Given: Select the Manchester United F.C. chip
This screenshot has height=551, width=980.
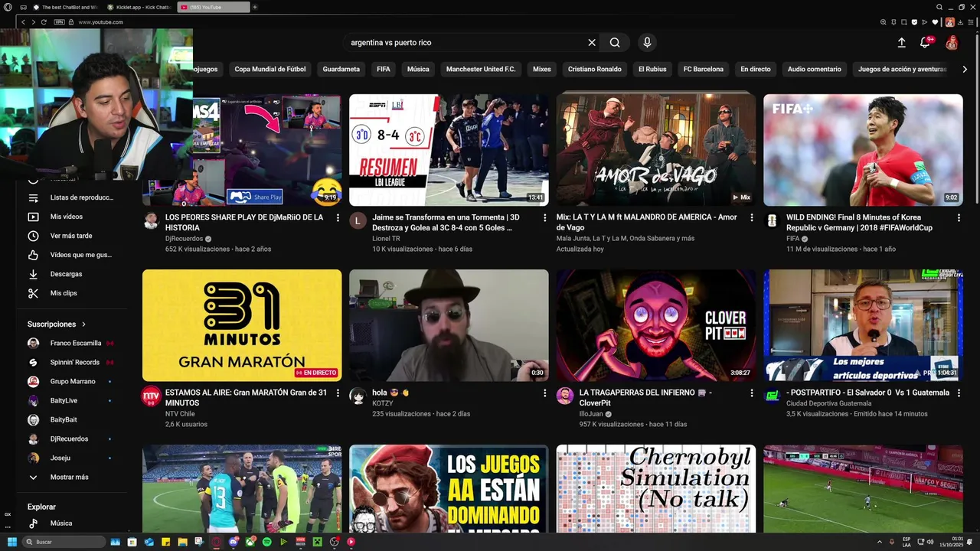Looking at the screenshot, I should pos(481,69).
